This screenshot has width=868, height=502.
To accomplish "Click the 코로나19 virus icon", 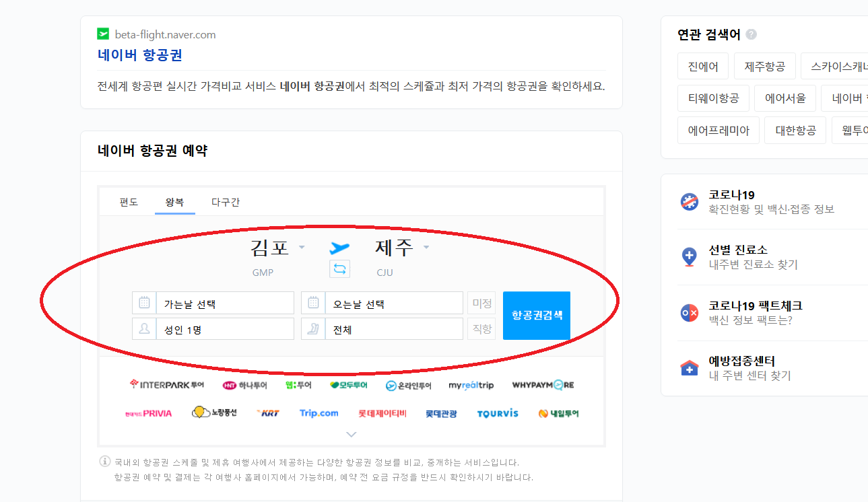I will (x=690, y=202).
